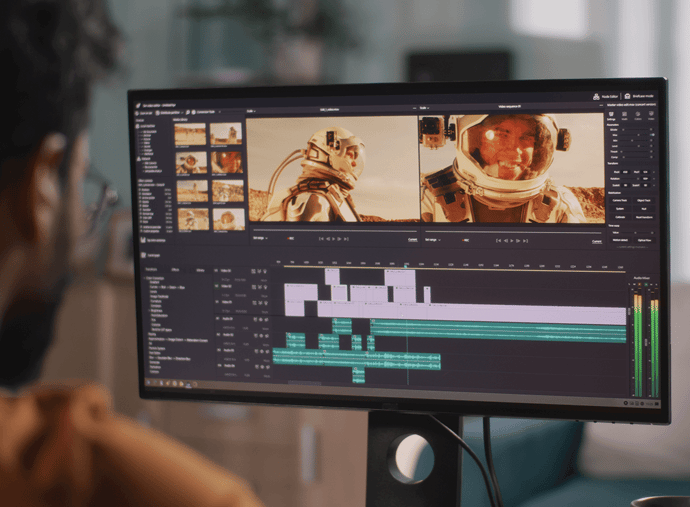Screen dimensions: 690x507
Task: Click the timeline playhead marker
Action: tap(406, 266)
